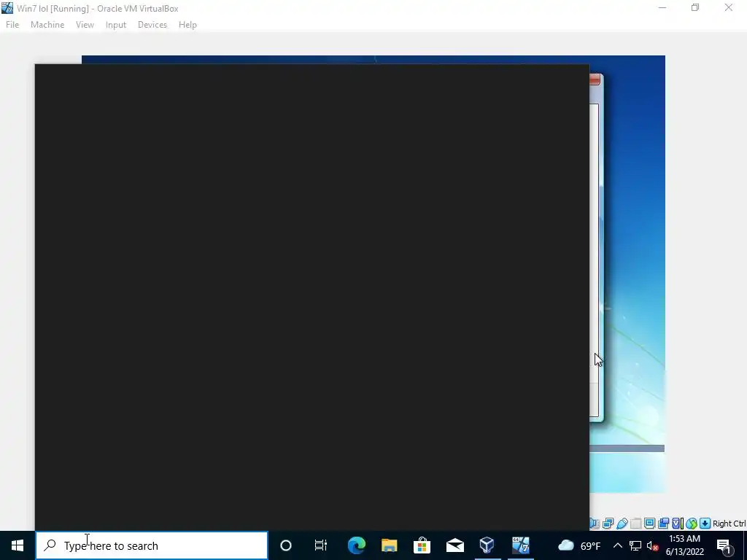Click the Right Ctrl host key label

tap(729, 524)
